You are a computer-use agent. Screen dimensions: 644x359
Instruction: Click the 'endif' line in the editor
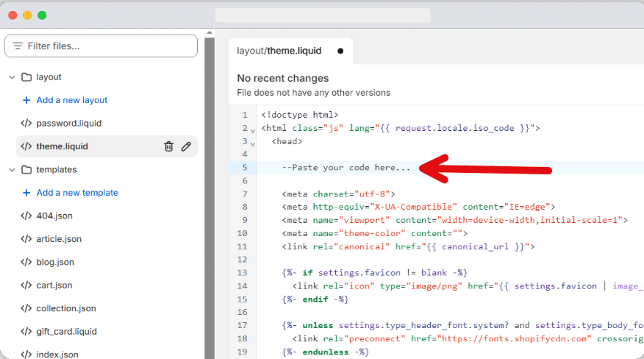coord(315,299)
